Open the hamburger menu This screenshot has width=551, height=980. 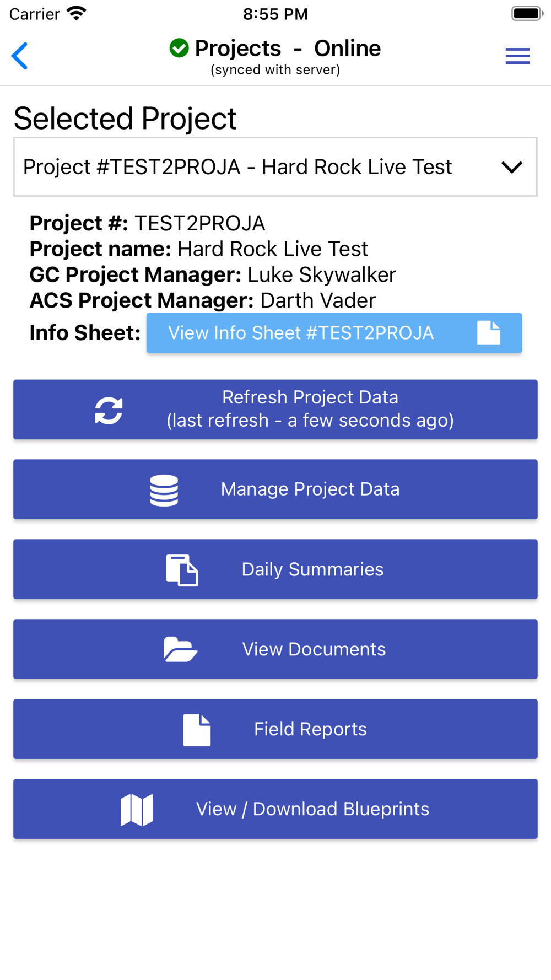(517, 56)
